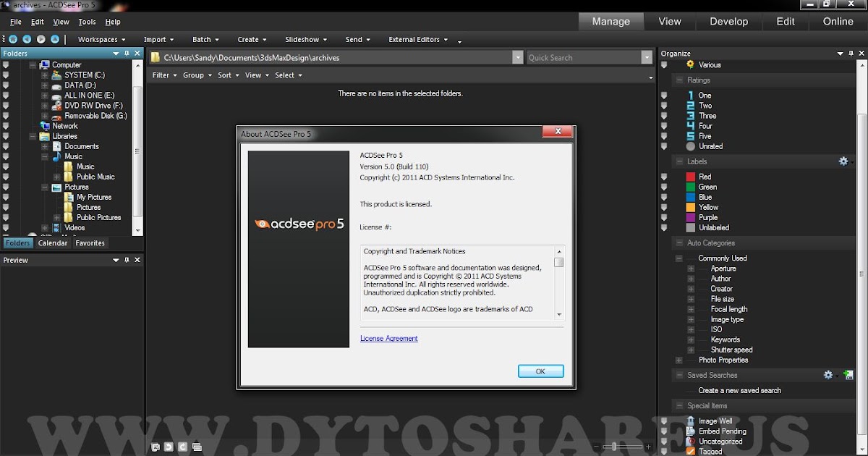Screen dimensions: 868x456
Task: Toggle Easy-Select indicator beside DATA (D:)
Action: pos(7,85)
